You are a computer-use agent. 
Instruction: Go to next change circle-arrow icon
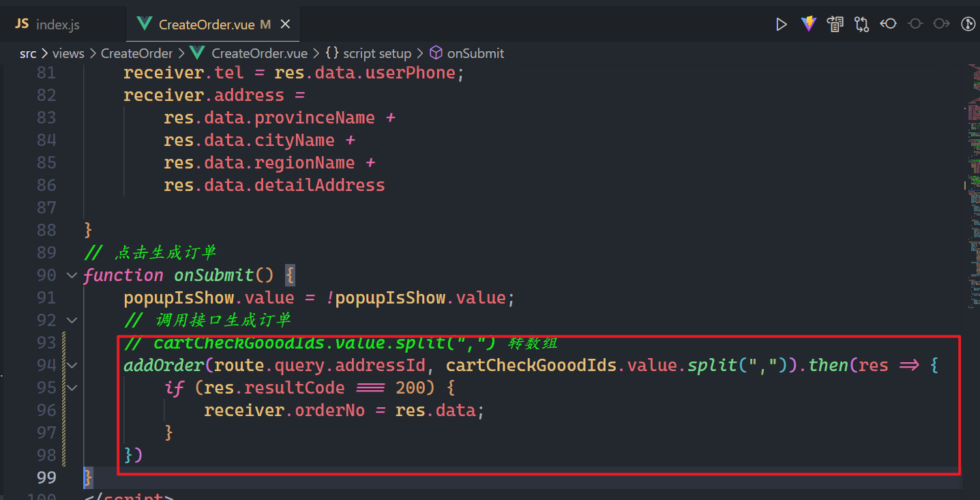[942, 24]
